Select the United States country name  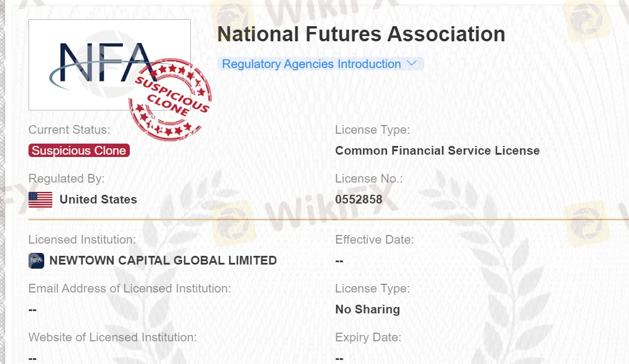coord(98,199)
